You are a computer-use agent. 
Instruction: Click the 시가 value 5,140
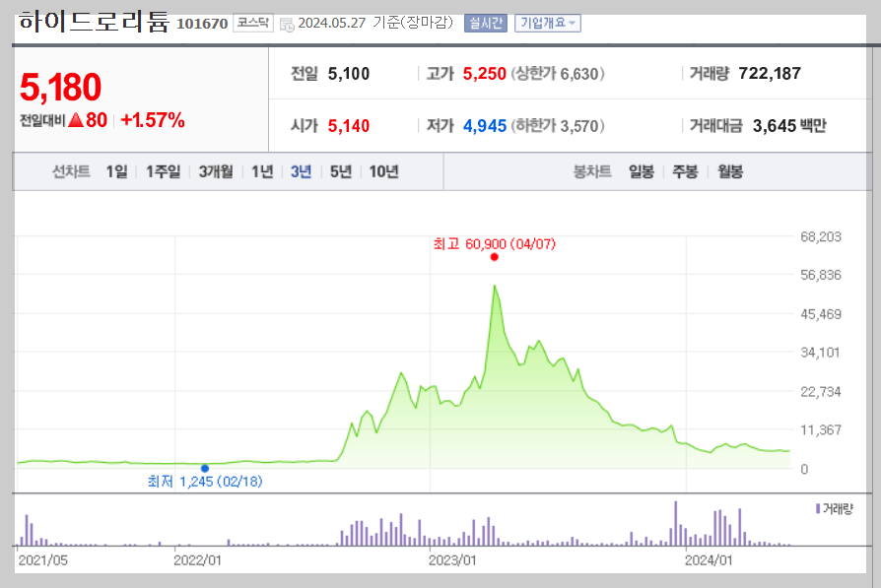click(349, 126)
